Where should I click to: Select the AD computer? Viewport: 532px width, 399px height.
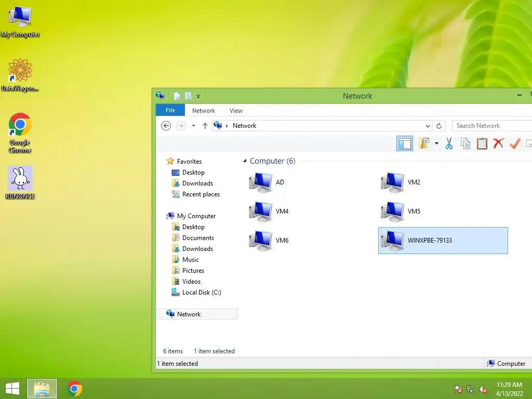[268, 182]
